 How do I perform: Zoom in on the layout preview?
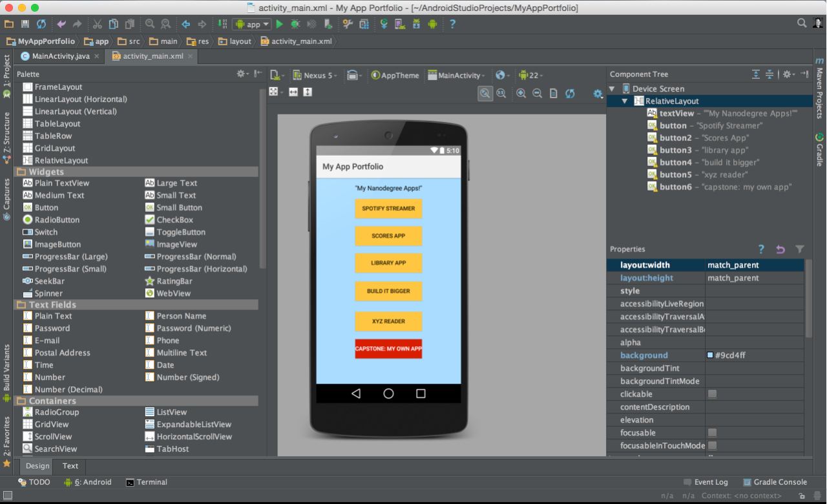point(521,93)
